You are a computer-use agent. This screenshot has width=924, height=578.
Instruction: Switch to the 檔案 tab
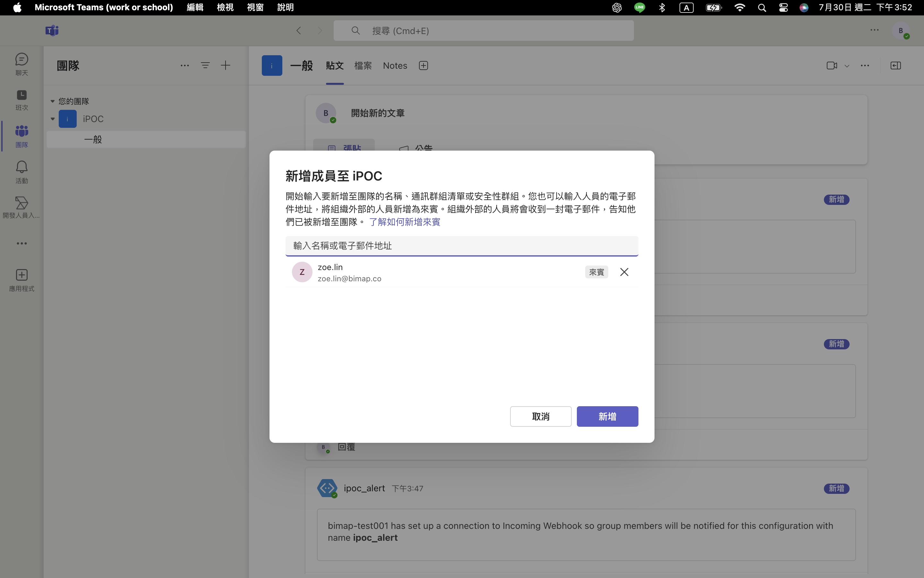click(363, 66)
